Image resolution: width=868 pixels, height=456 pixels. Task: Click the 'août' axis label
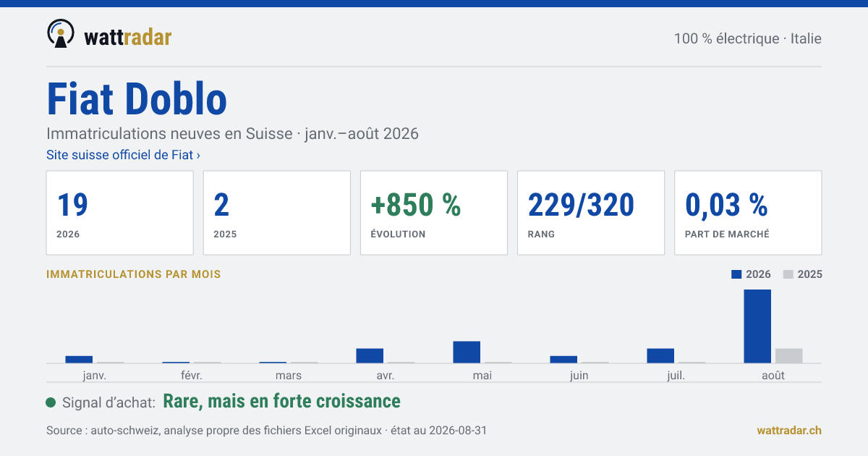tap(773, 375)
